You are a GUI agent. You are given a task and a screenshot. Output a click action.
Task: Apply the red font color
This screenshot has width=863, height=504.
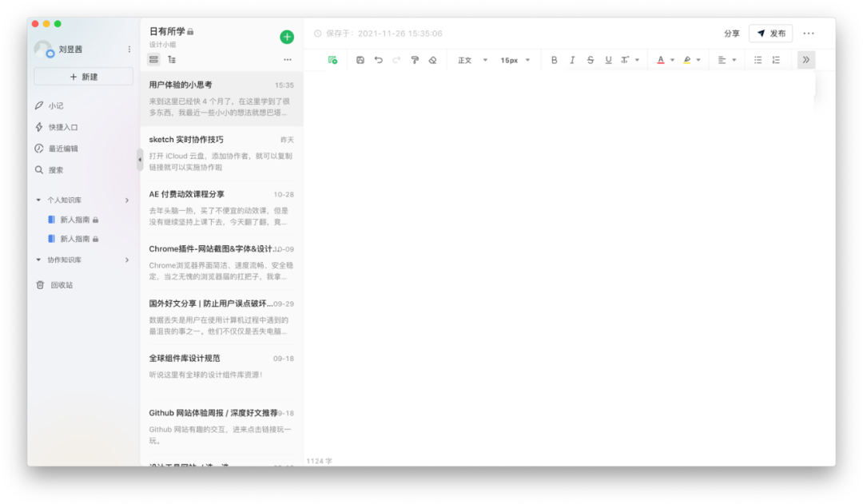tap(661, 60)
